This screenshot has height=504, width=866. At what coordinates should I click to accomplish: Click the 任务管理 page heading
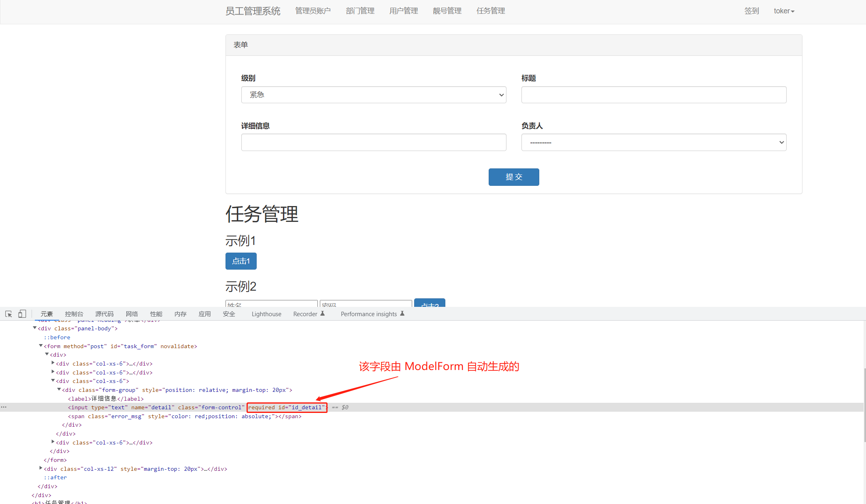(262, 214)
